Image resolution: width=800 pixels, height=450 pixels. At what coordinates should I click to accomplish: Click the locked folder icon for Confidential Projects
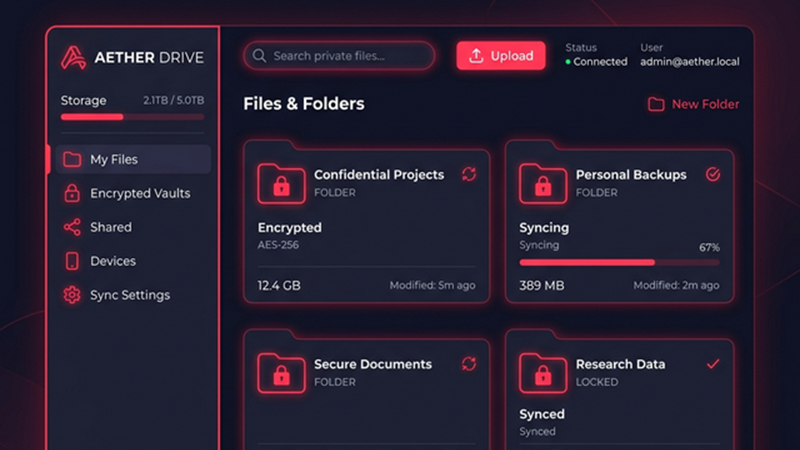coord(281,183)
